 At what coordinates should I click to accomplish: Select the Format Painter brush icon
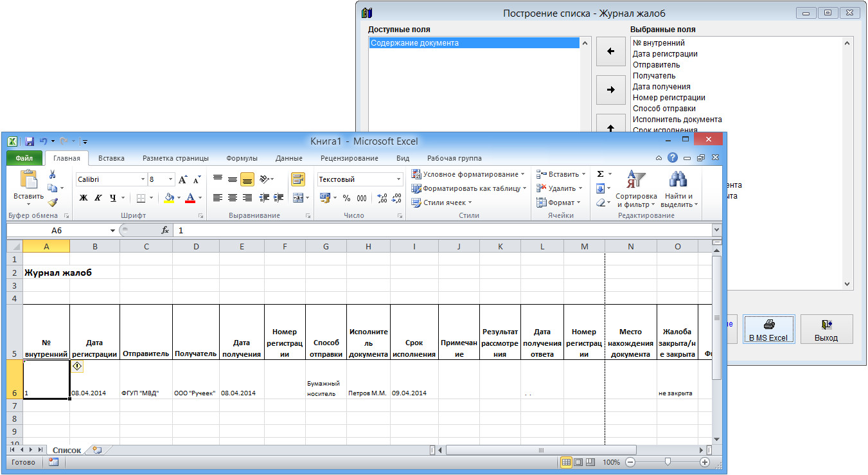(x=53, y=202)
